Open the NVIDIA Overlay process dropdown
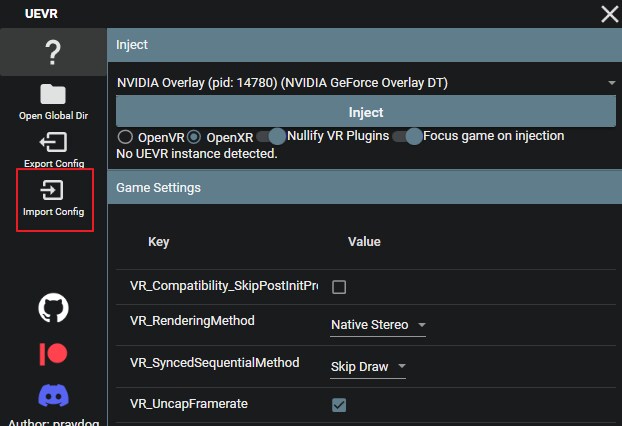This screenshot has height=426, width=622. click(x=366, y=82)
